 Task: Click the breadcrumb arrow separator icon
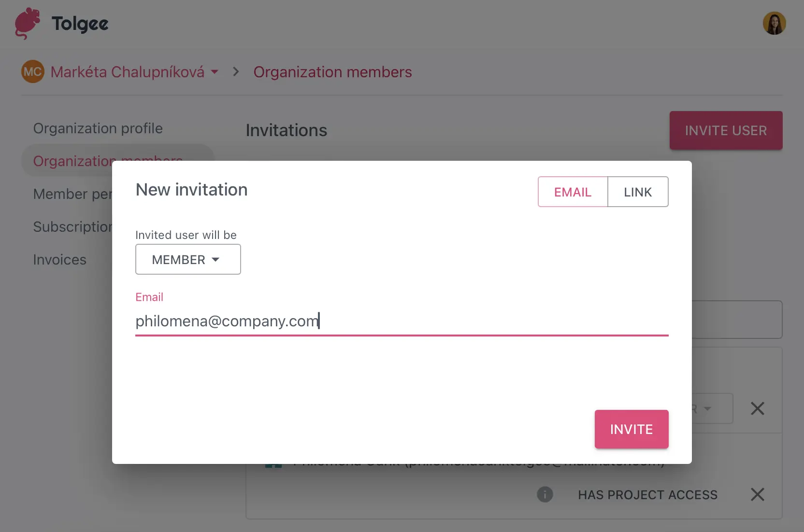[235, 71]
